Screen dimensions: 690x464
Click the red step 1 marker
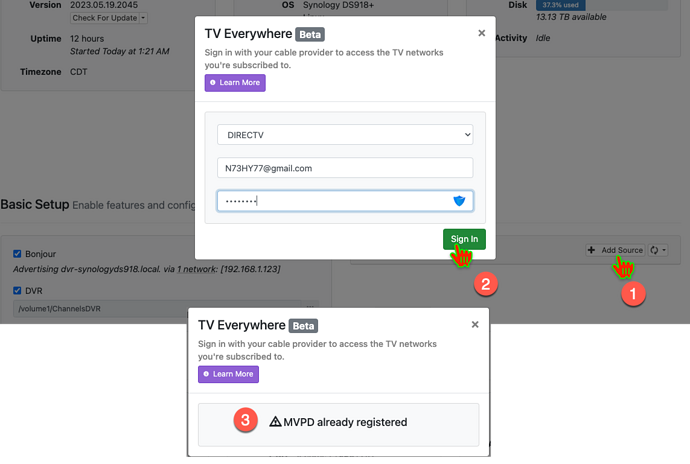point(629,294)
